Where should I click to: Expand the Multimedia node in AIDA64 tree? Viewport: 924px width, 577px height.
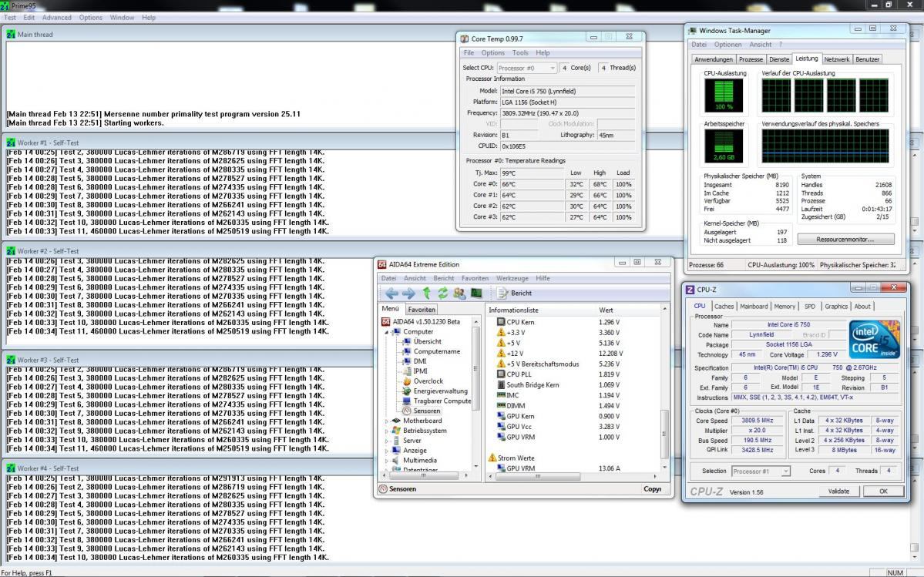[x=387, y=461]
